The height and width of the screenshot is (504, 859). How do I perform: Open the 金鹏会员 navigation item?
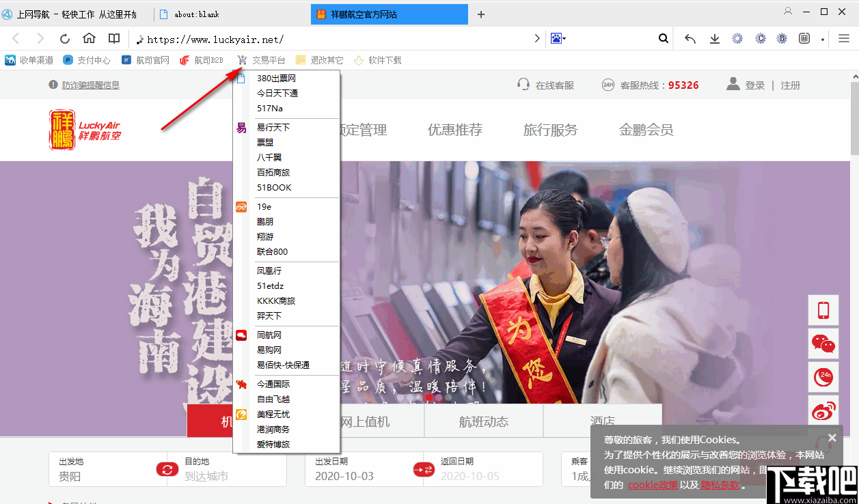[x=646, y=130]
